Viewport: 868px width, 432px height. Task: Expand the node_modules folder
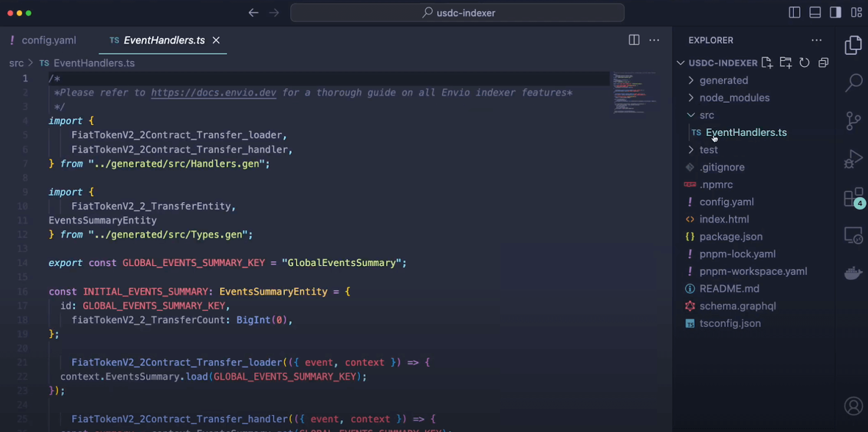pyautogui.click(x=734, y=98)
